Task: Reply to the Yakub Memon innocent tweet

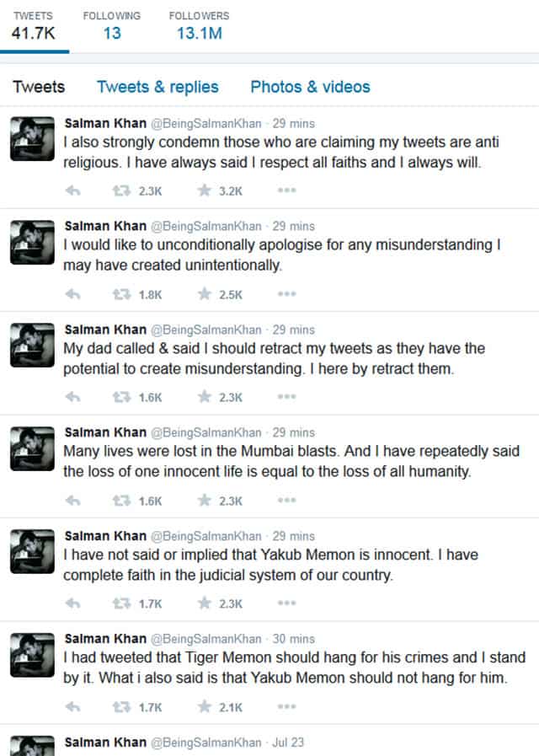Action: coord(72,603)
